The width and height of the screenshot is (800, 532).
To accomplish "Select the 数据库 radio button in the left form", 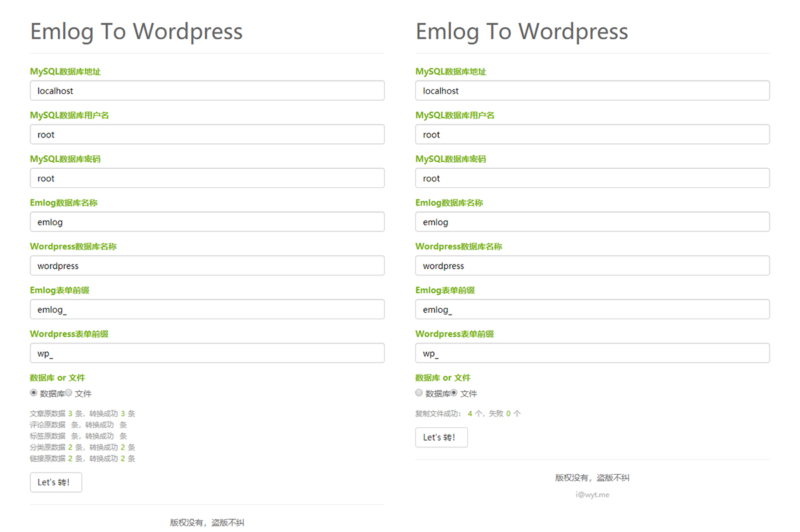I will tap(34, 393).
